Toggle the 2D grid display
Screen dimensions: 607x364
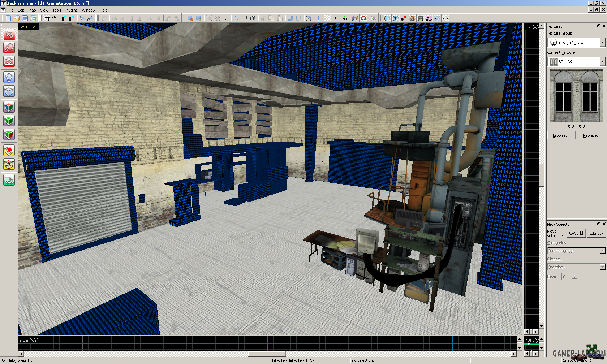[47, 18]
